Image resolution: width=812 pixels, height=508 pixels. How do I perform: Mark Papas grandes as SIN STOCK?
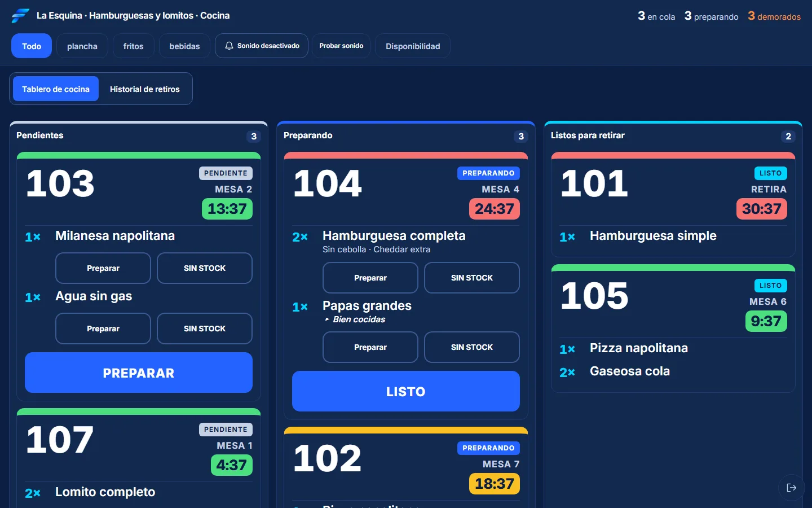pos(472,347)
